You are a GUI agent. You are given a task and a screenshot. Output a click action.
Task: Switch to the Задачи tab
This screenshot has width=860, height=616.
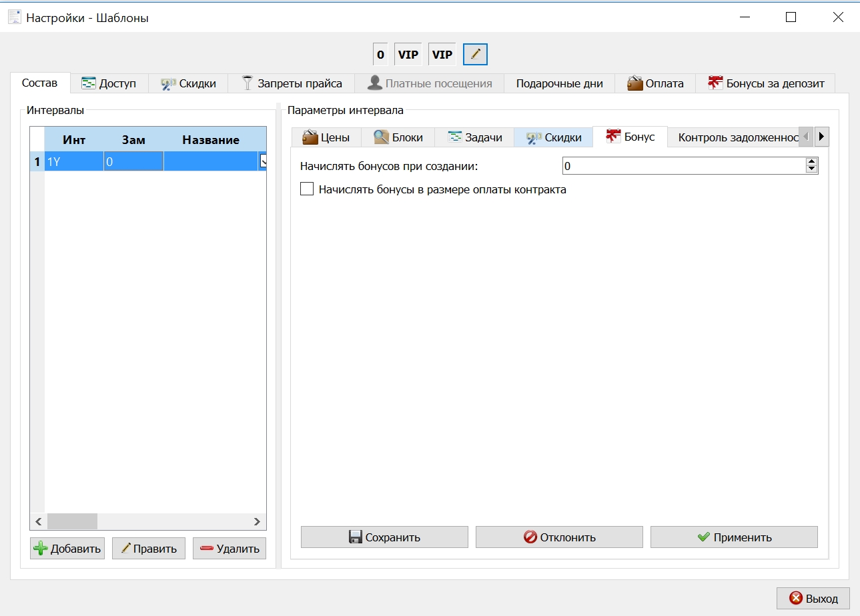point(474,137)
